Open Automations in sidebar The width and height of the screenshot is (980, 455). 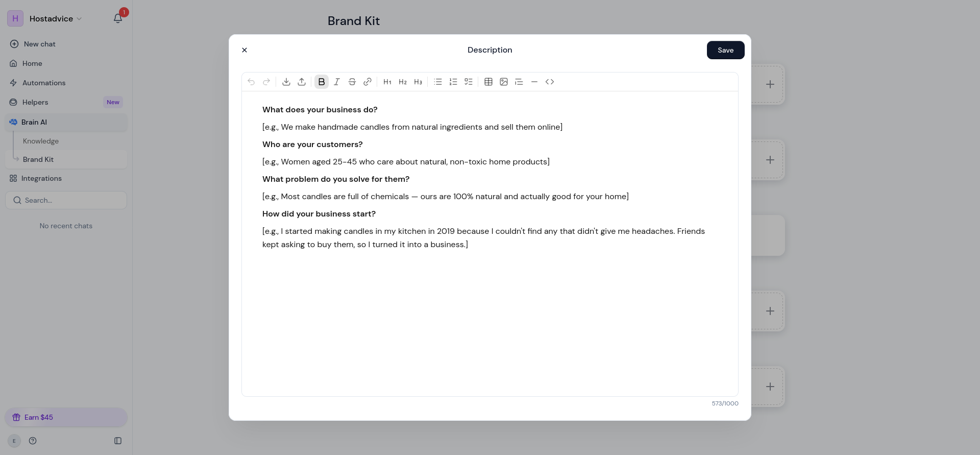(x=66, y=83)
